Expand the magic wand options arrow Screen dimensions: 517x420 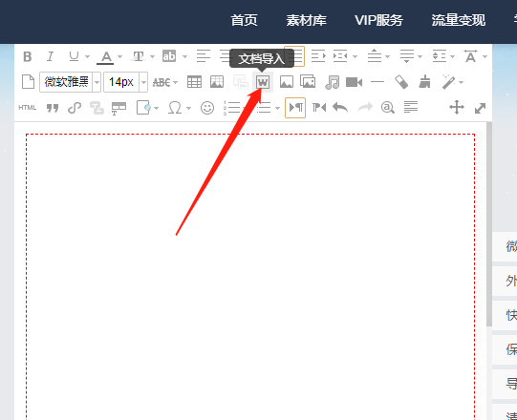tap(461, 82)
